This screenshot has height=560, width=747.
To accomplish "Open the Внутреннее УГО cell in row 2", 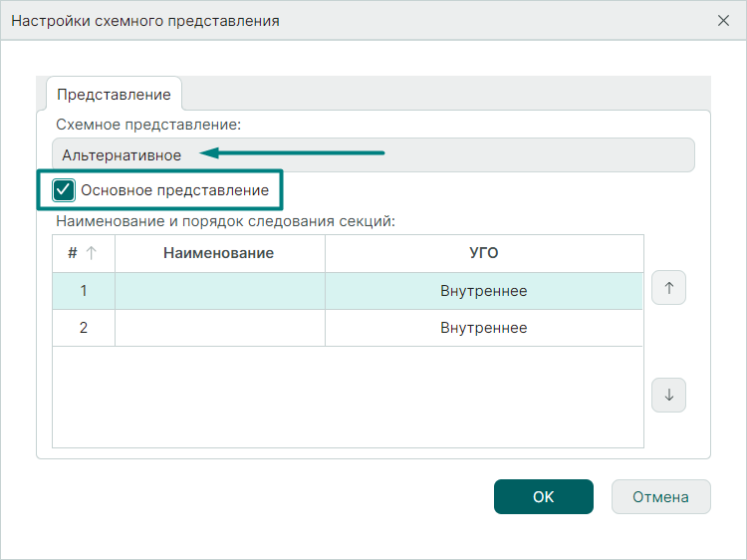I will 483,328.
